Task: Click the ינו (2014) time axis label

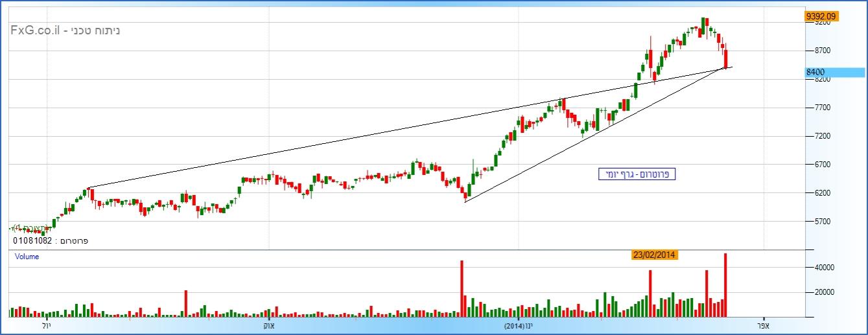Action: pos(519,325)
